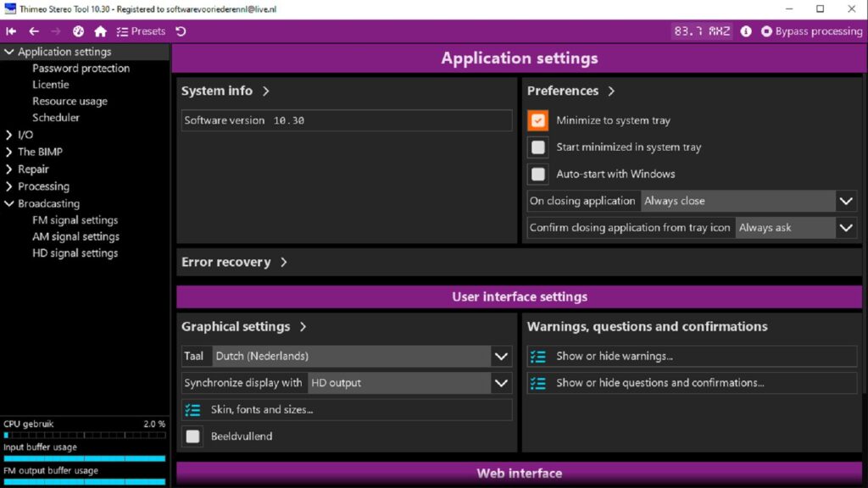Click the list icon for Show or hide warnings
This screenshot has height=488, width=868.
coord(537,357)
